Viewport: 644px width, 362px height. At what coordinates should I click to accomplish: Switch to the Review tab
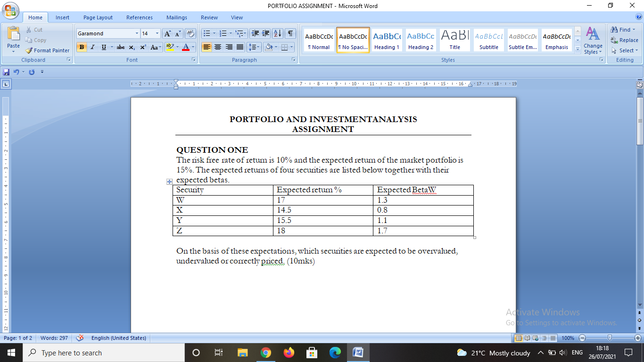[x=209, y=17]
